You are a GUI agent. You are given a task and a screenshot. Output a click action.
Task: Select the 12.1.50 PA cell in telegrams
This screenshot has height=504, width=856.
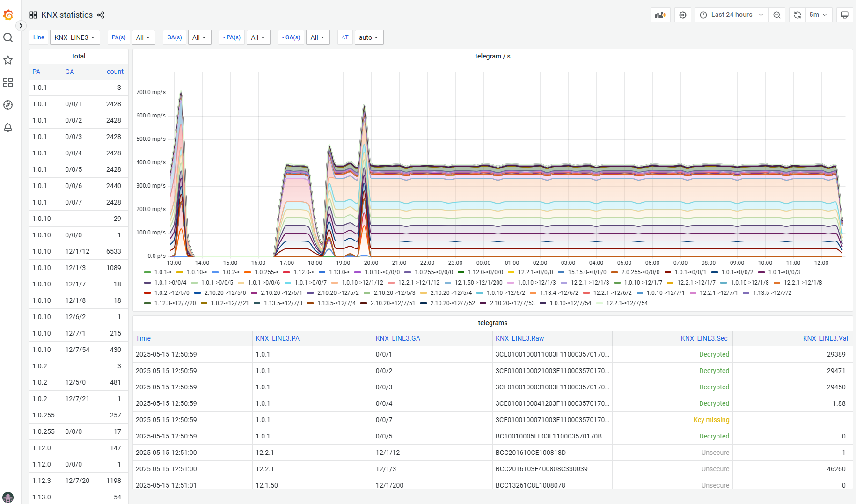click(313, 485)
